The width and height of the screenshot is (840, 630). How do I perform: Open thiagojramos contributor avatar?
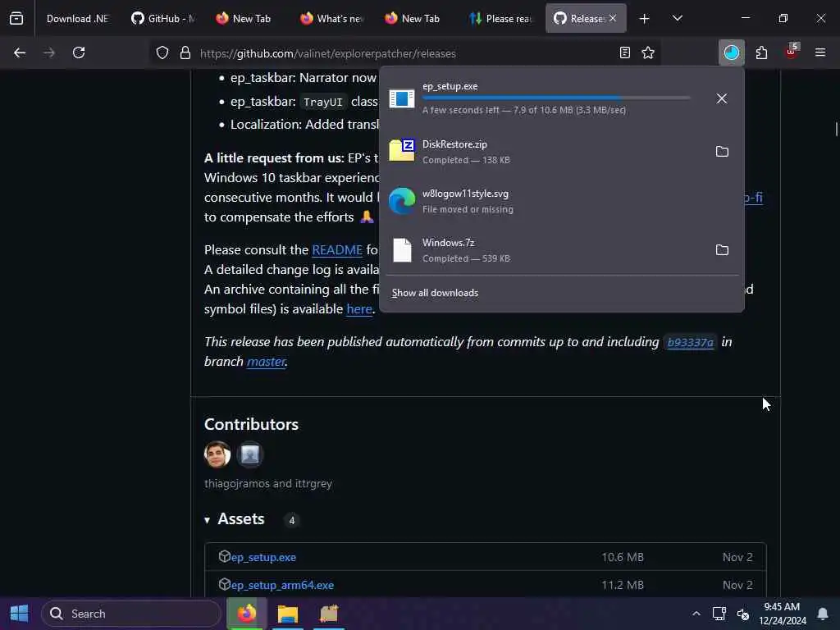pyautogui.click(x=217, y=454)
